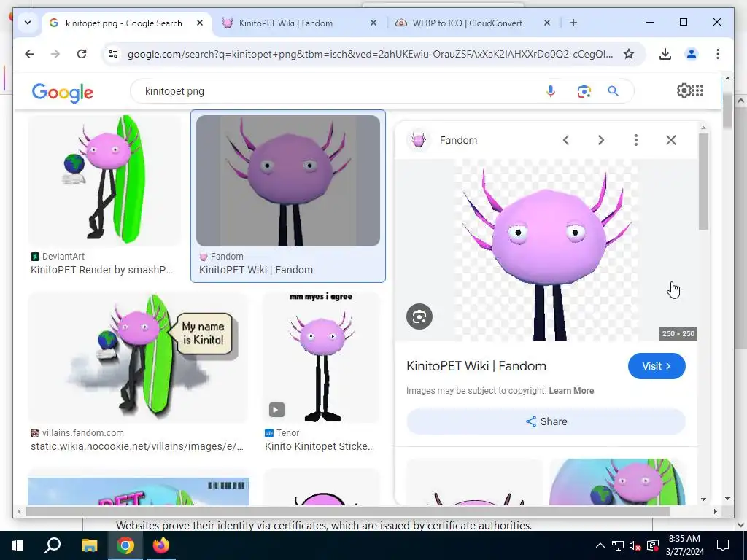Open the 'Kinito Kinitopet Sticke...' Tenor link
The image size is (747, 560).
coord(320,447)
